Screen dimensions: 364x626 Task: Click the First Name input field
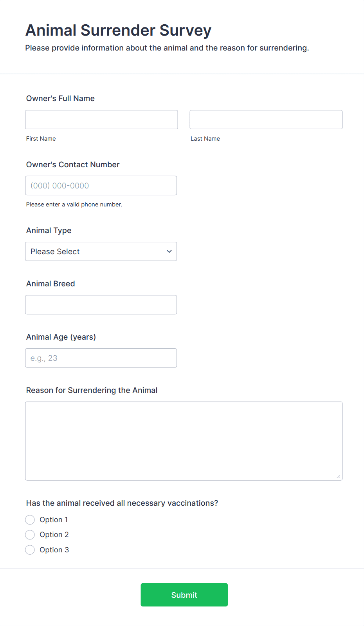pyautogui.click(x=101, y=119)
